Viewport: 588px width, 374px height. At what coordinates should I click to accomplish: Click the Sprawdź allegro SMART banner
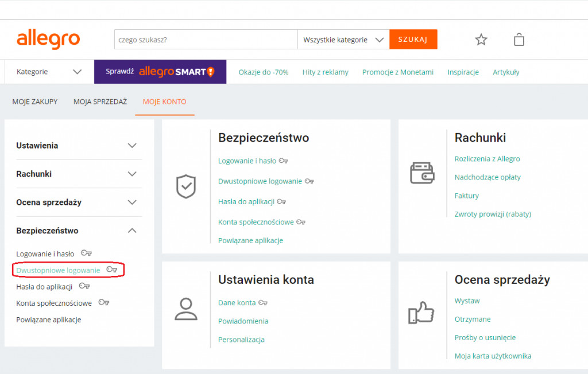(160, 72)
